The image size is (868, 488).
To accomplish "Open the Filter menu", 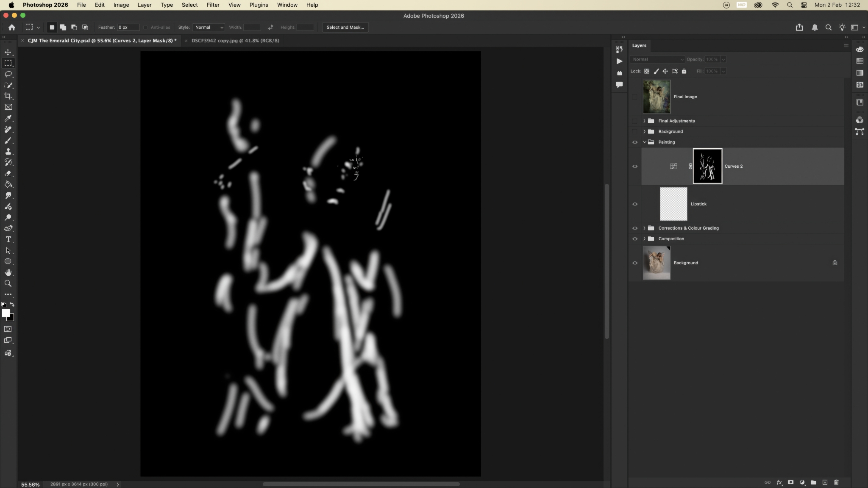I will [x=213, y=5].
